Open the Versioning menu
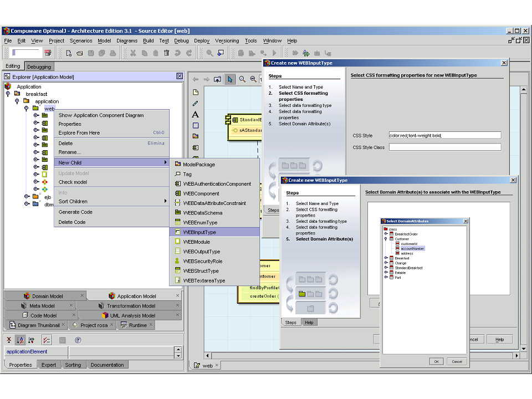532x399 pixels. tap(227, 40)
